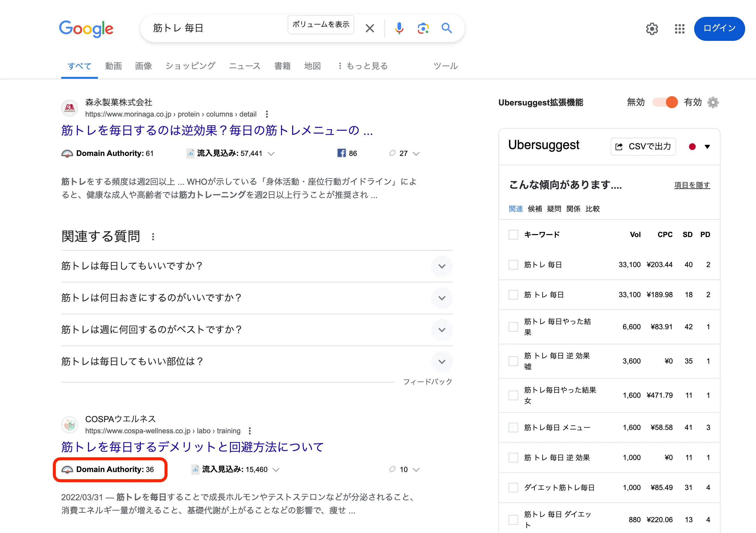Open the Ubersuggest panel dropdown triangle

point(707,147)
